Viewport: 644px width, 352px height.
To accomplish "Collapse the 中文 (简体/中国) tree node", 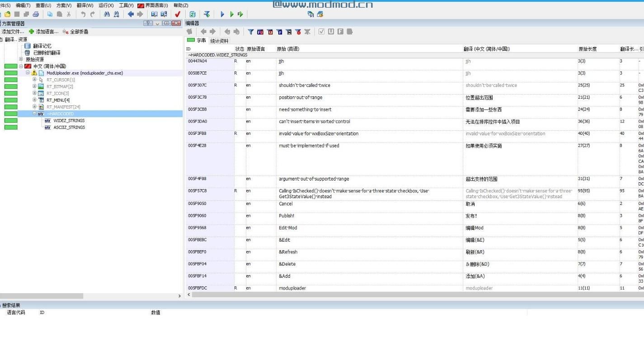I will (21, 66).
